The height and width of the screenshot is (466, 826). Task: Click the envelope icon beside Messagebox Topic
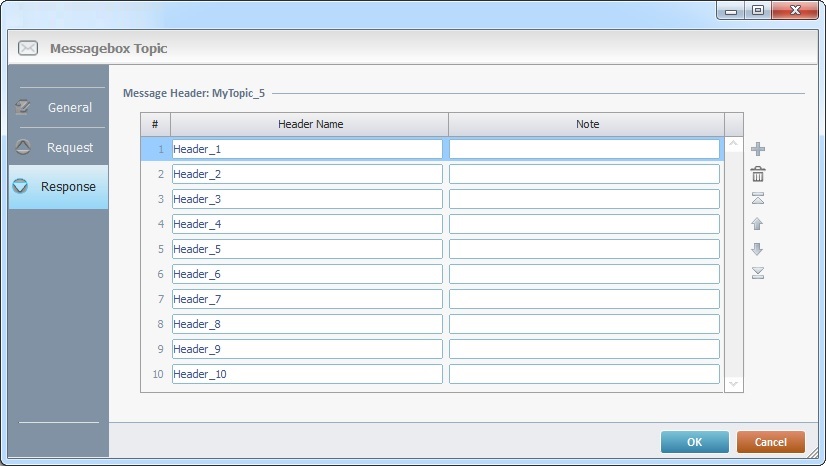pyautogui.click(x=29, y=48)
